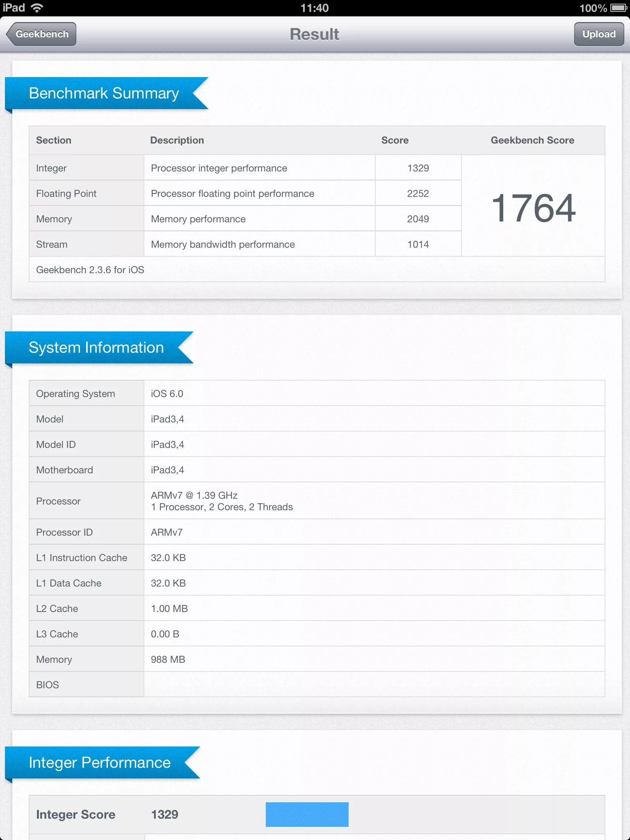Image resolution: width=630 pixels, height=840 pixels.
Task: Tap the Section column header
Action: (x=54, y=140)
